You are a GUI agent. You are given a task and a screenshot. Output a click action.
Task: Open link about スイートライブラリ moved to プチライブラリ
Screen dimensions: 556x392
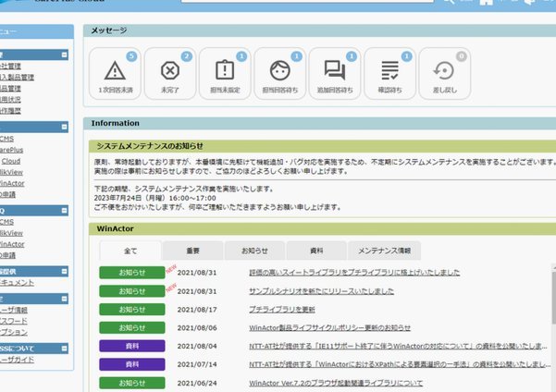[354, 273]
